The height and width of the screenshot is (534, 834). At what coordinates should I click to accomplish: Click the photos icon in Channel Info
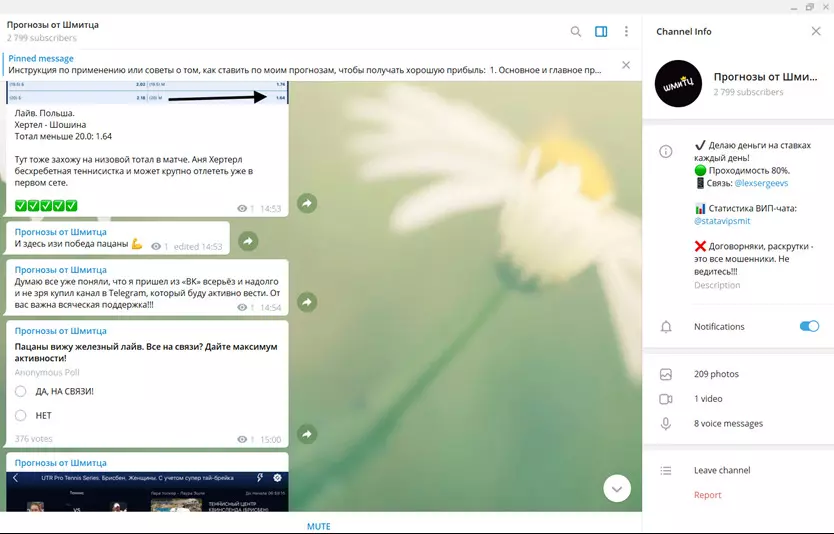(x=665, y=374)
